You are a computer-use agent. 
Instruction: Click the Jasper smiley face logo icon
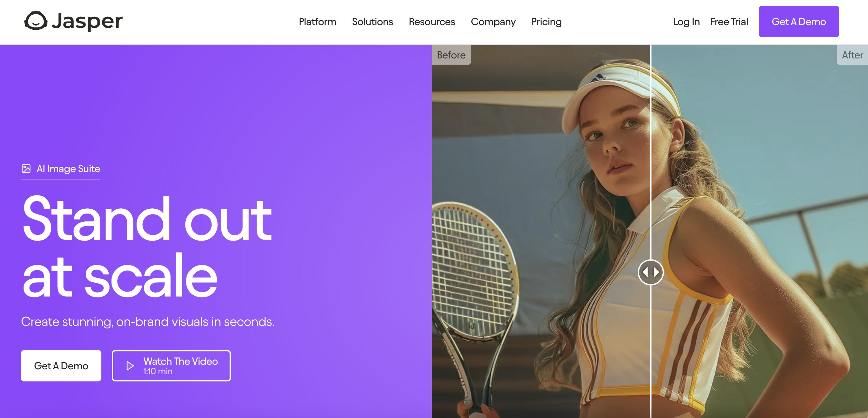(36, 21)
